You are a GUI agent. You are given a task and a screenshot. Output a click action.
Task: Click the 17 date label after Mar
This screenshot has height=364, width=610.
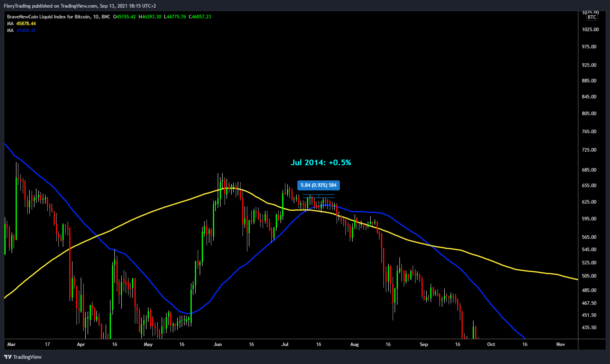click(x=47, y=344)
